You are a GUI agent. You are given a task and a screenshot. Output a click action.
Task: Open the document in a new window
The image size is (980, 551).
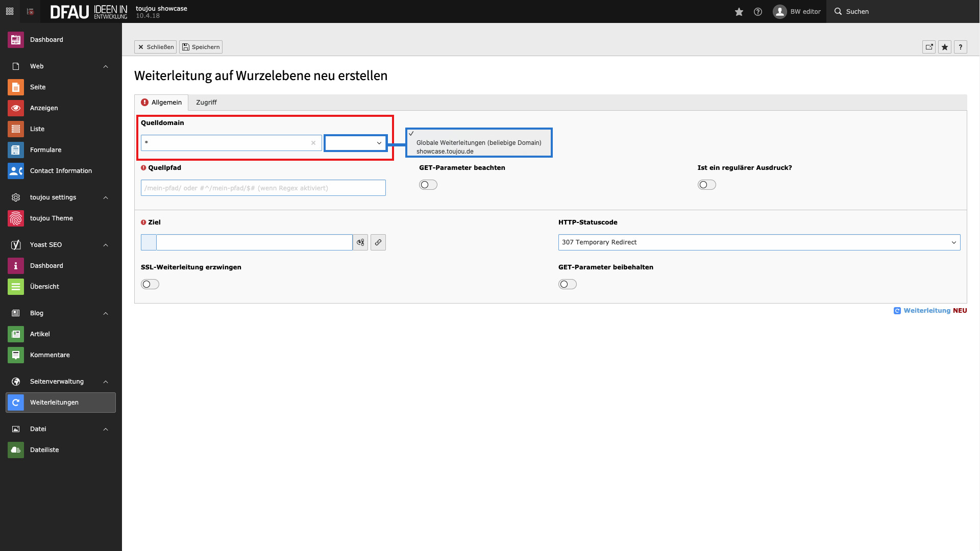(x=928, y=47)
